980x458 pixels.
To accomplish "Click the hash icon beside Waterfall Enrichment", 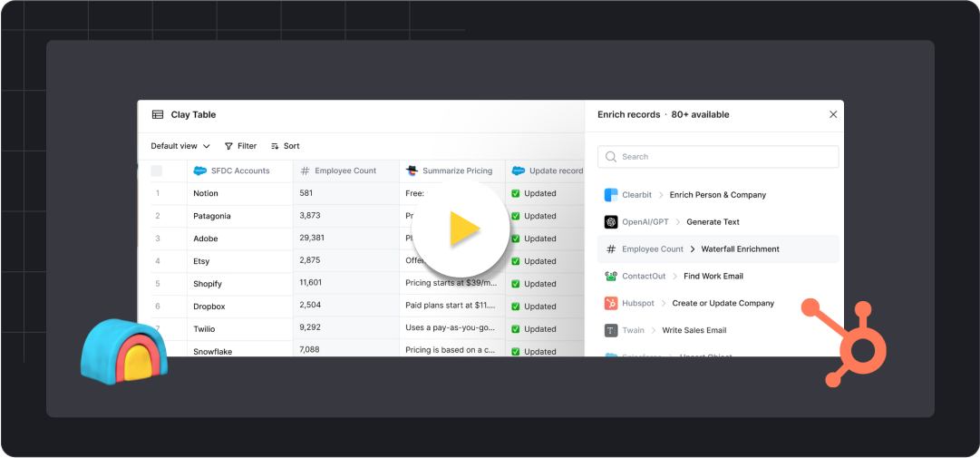I will [x=611, y=248].
